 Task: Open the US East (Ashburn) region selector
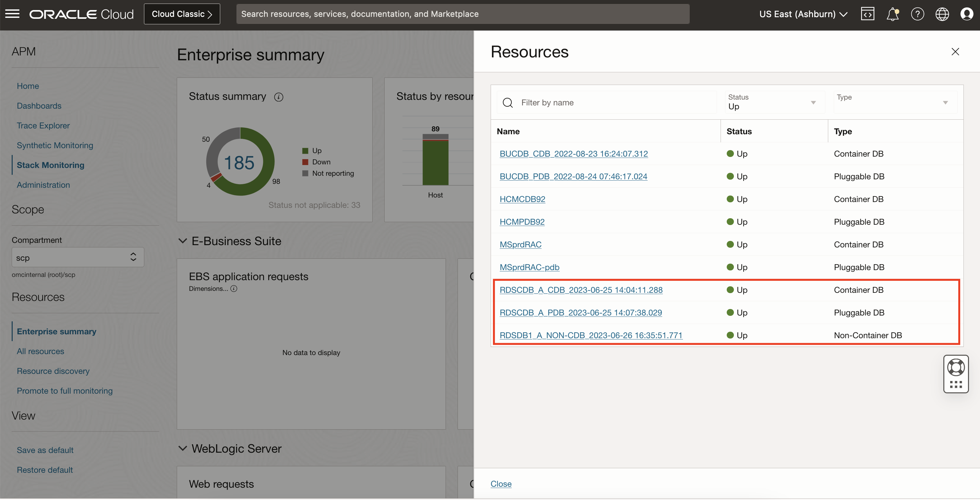coord(803,14)
